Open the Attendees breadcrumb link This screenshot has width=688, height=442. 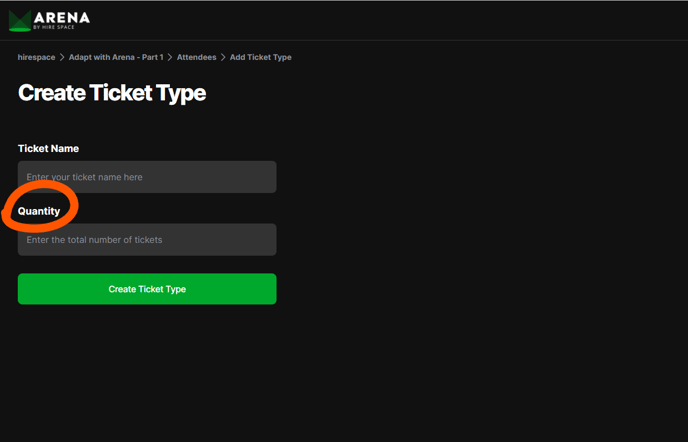(x=197, y=57)
